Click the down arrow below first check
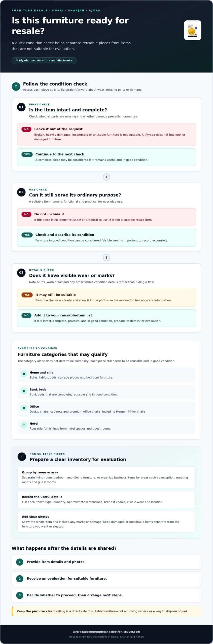Screen dimensions: 213x644 point(106,177)
